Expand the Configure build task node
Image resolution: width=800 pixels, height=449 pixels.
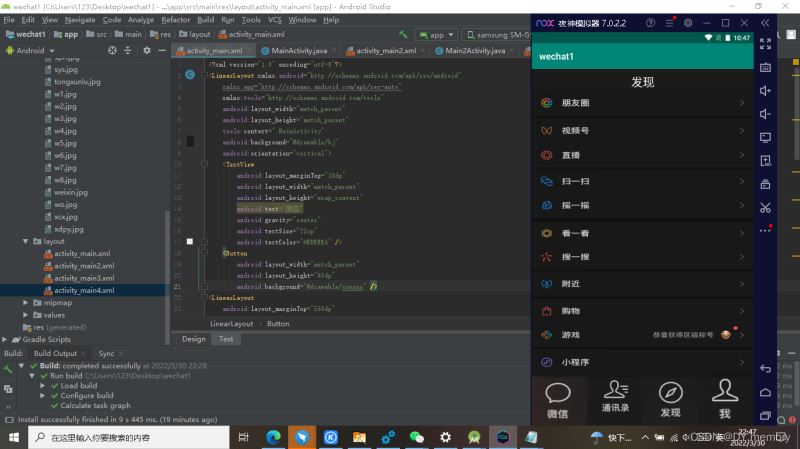pos(43,395)
